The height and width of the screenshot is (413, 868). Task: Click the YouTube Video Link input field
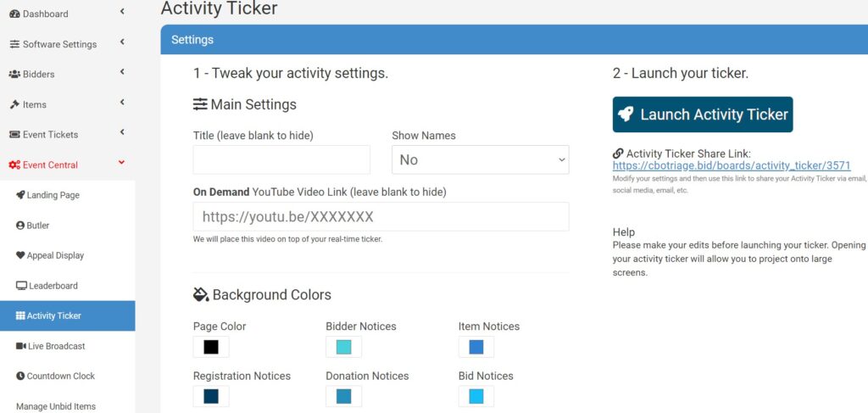pyautogui.click(x=381, y=216)
